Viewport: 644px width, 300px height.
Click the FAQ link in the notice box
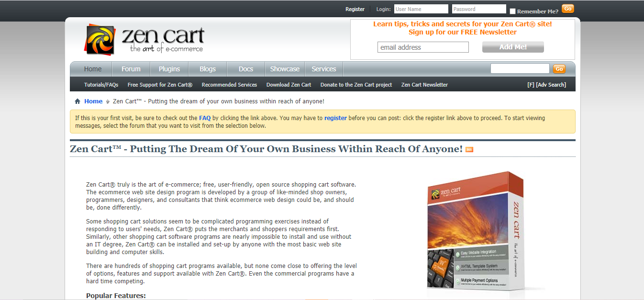(x=205, y=118)
